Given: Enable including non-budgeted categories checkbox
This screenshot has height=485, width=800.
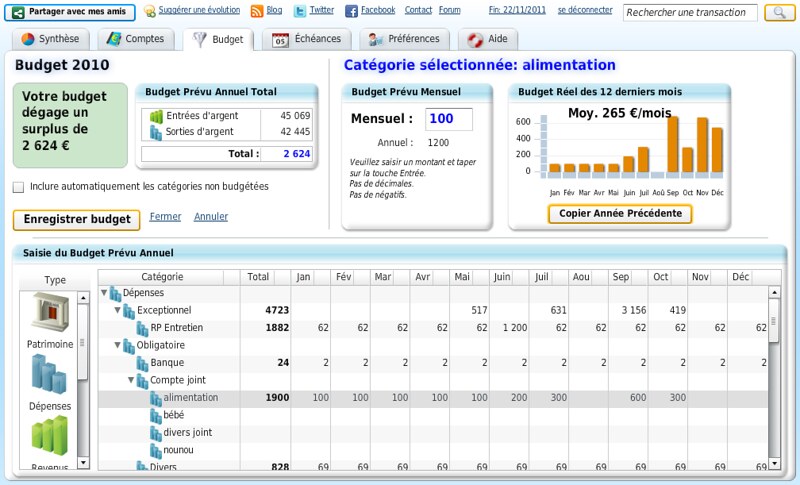Looking at the screenshot, I should (x=19, y=187).
